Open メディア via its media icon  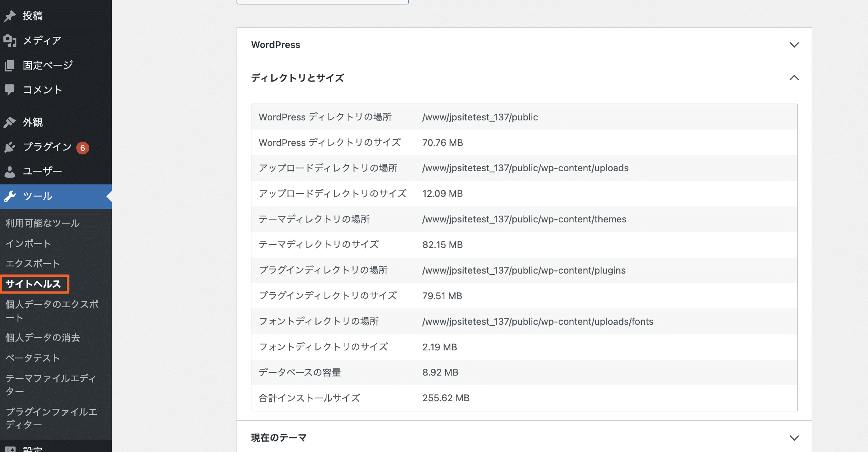click(10, 40)
